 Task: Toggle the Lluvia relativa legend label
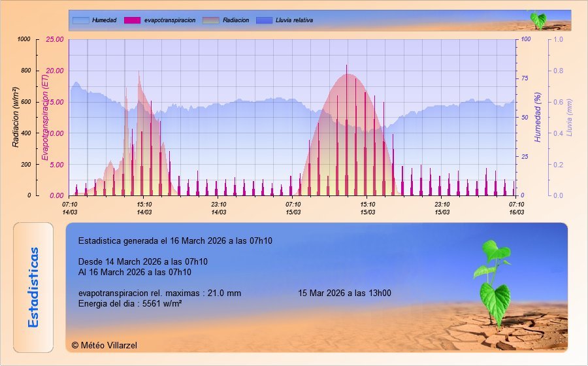[x=296, y=20]
